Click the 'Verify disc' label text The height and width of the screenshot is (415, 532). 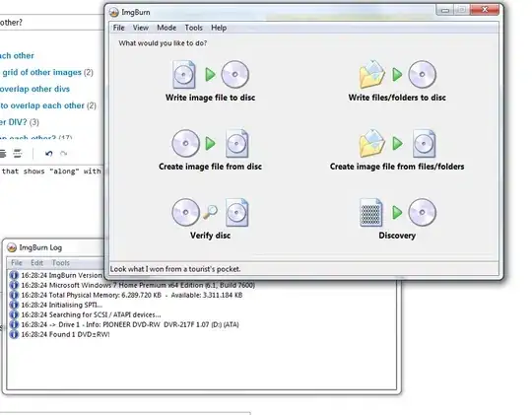click(x=211, y=236)
